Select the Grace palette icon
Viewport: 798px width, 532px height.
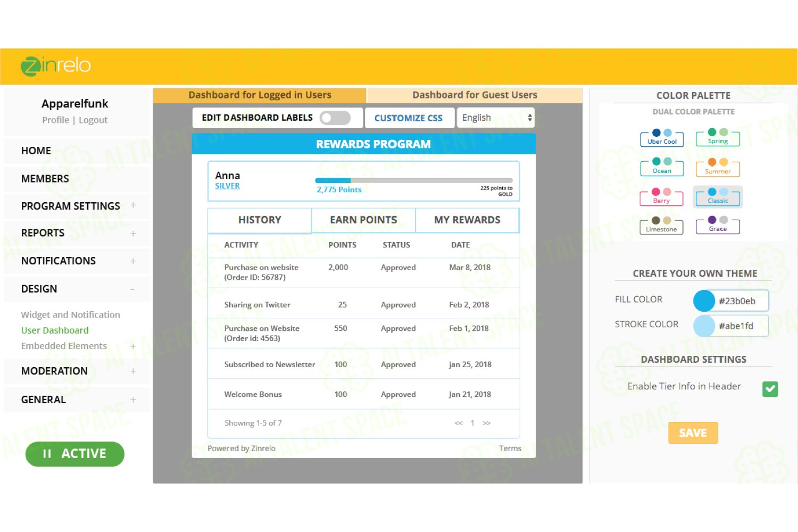click(x=718, y=225)
